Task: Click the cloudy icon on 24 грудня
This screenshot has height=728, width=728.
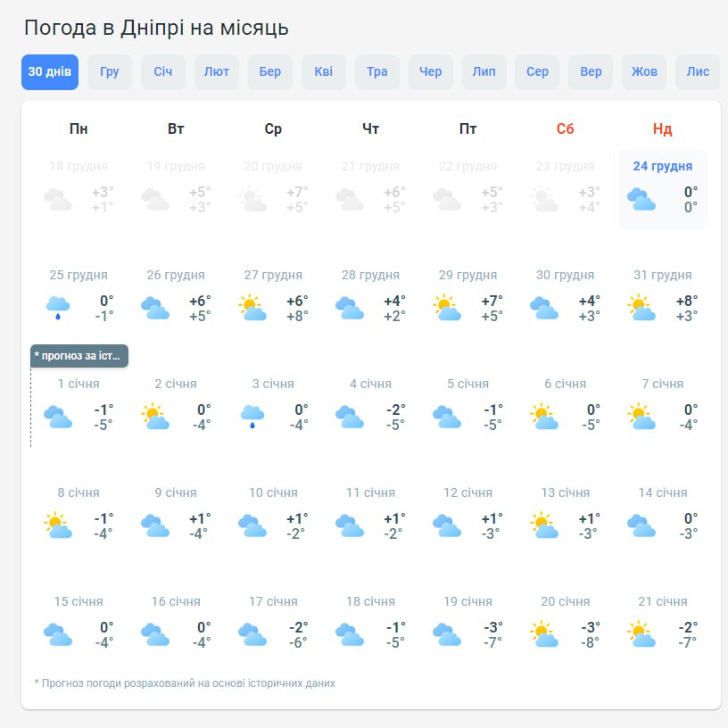Action: [641, 199]
